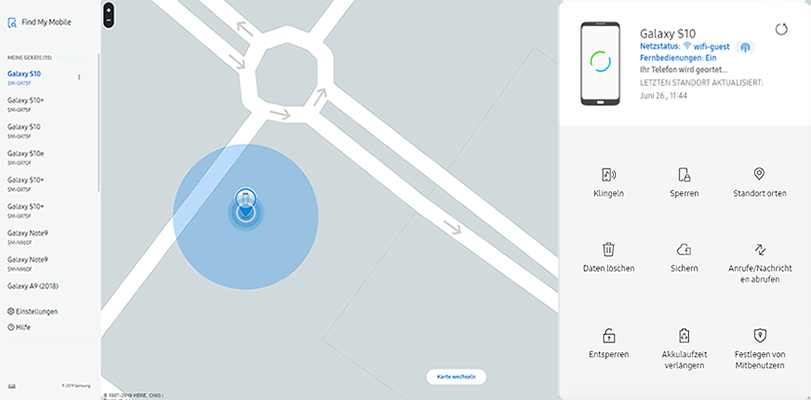Set guardians (Festlegen von Mitbenutzern)
The image size is (811, 400).
click(759, 349)
